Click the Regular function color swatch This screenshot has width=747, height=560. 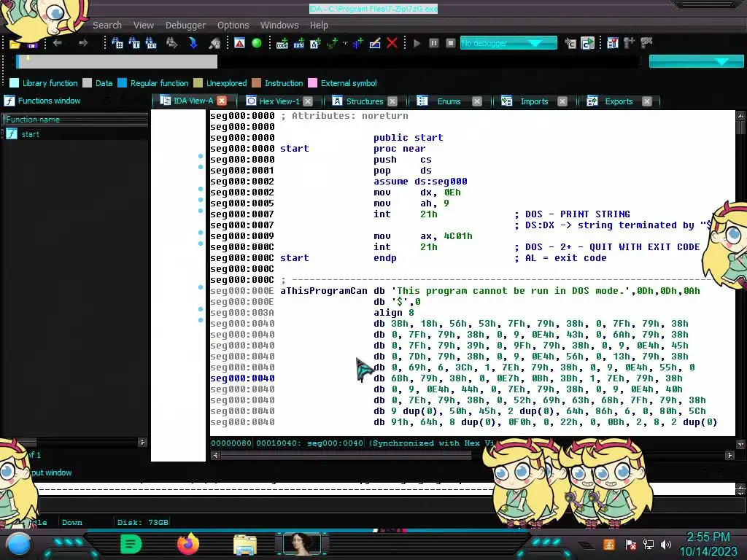point(122,83)
